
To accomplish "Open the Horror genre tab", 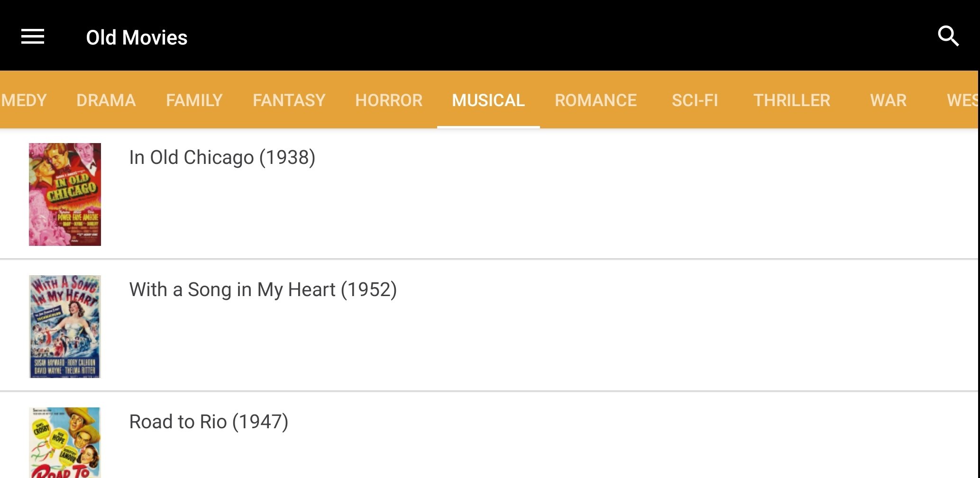I will point(389,100).
